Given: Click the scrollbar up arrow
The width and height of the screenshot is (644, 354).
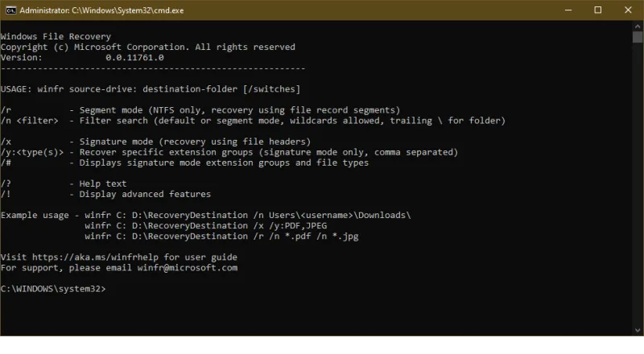Looking at the screenshot, I should 637,26.
